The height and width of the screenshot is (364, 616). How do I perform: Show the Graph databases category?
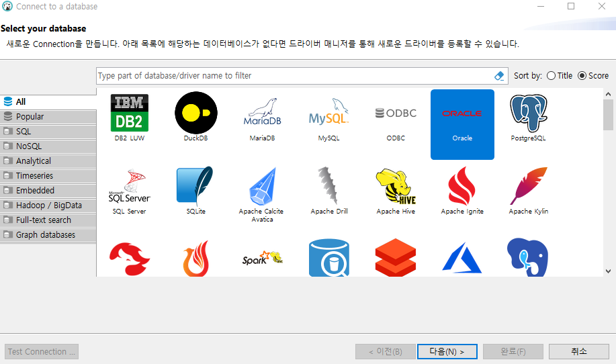[x=48, y=235]
